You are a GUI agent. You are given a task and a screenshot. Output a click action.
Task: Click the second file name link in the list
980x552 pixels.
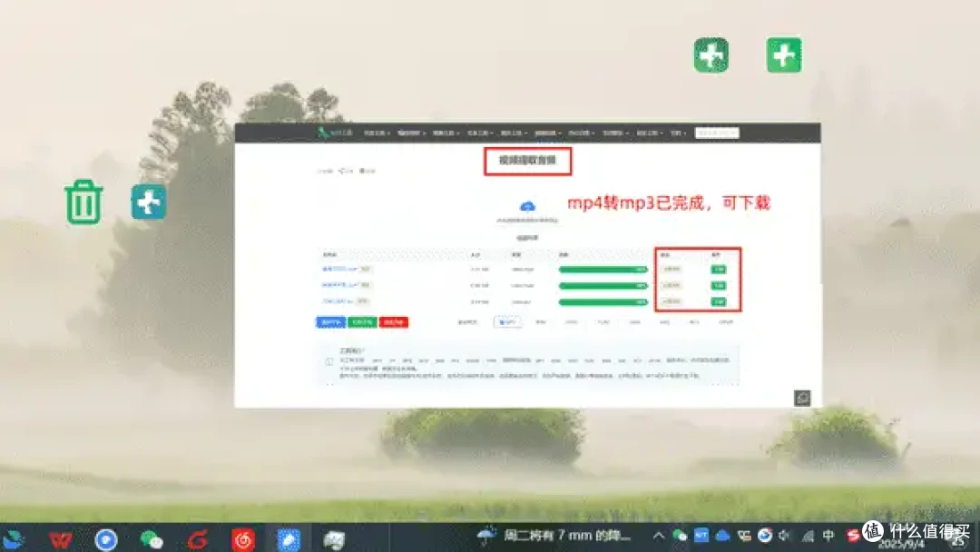(339, 285)
